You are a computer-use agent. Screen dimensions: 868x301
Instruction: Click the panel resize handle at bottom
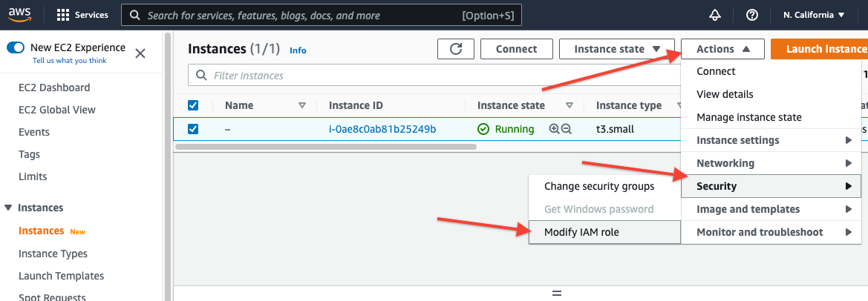coord(557,293)
